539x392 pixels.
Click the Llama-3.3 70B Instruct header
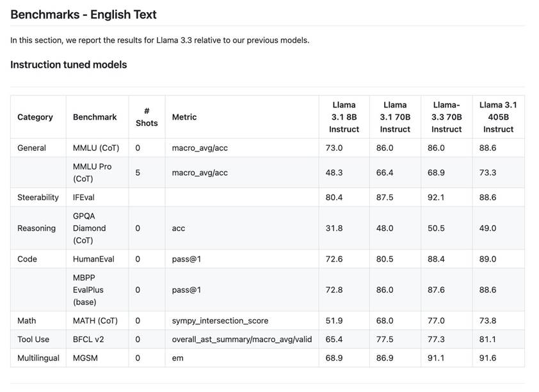point(446,117)
